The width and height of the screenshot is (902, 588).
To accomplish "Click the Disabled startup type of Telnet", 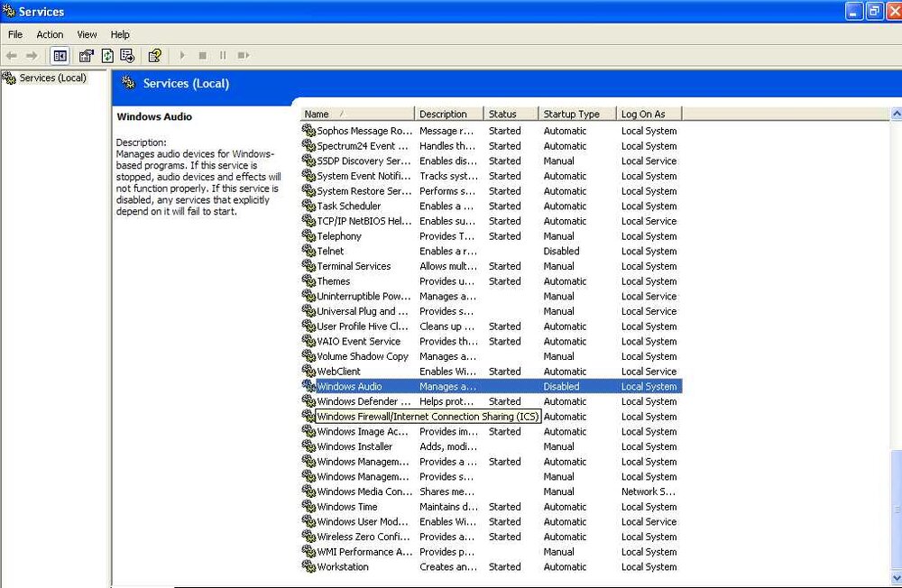I will pyautogui.click(x=561, y=251).
